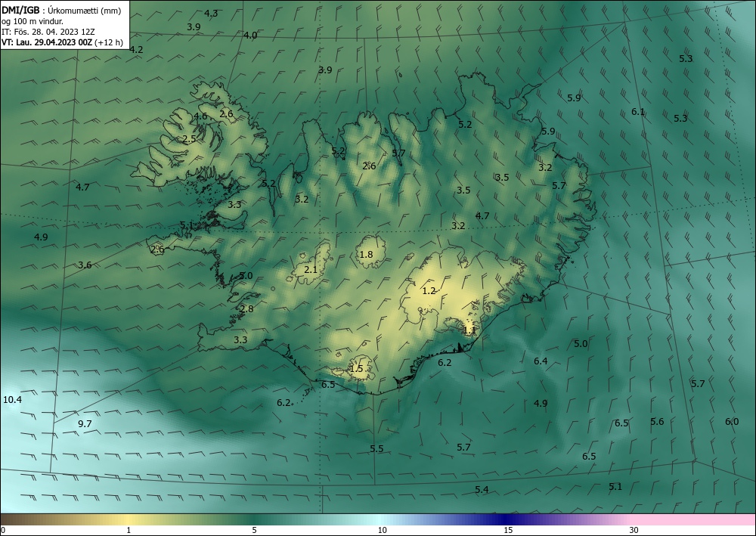This screenshot has width=756, height=536.
Task: Click the 1.8 value inside the glacier outline
Action: pyautogui.click(x=367, y=255)
